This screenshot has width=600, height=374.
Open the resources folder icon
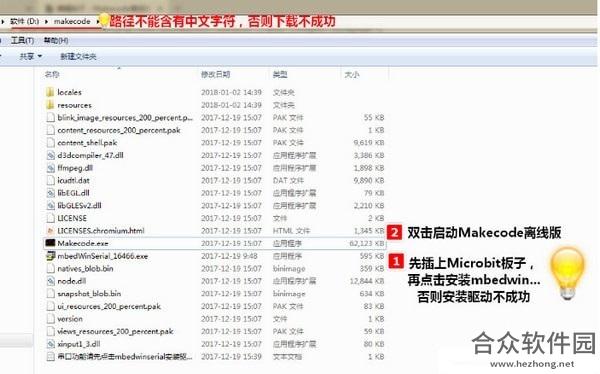click(x=50, y=105)
